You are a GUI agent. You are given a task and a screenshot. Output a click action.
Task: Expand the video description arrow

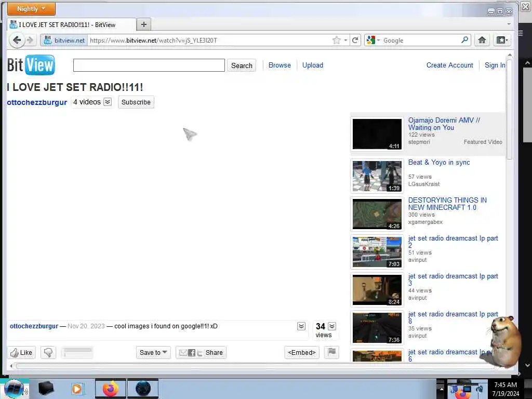[301, 326]
